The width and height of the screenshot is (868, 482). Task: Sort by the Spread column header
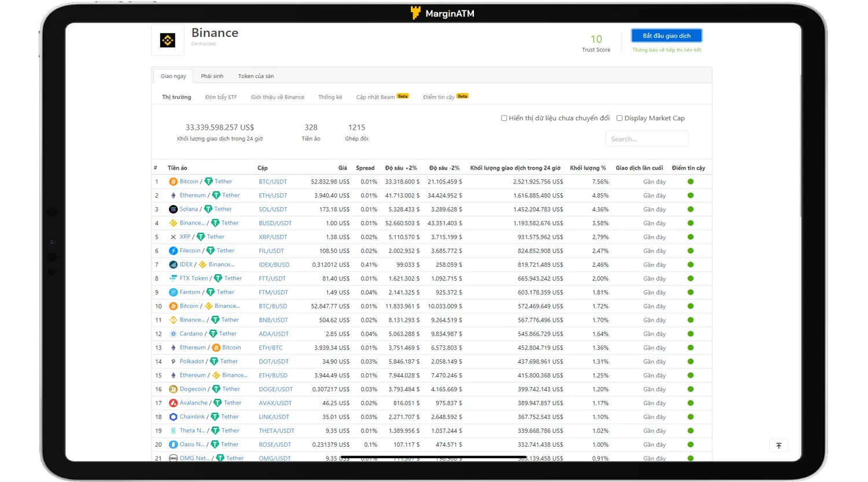pyautogui.click(x=365, y=168)
